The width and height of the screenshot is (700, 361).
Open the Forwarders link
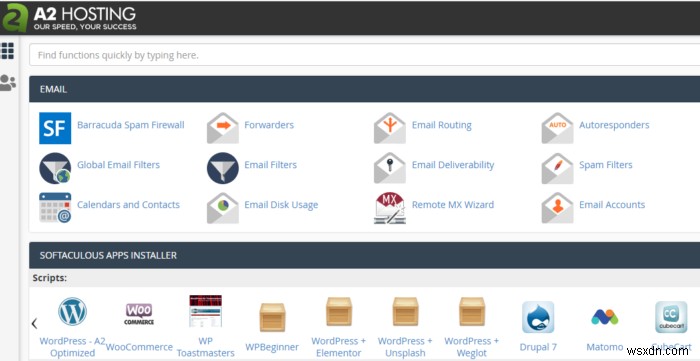269,125
